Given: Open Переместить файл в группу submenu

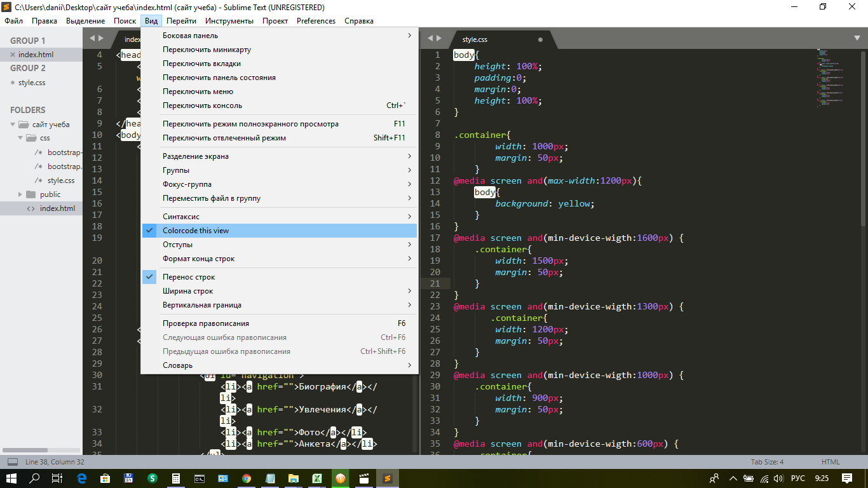Looking at the screenshot, I should point(280,198).
